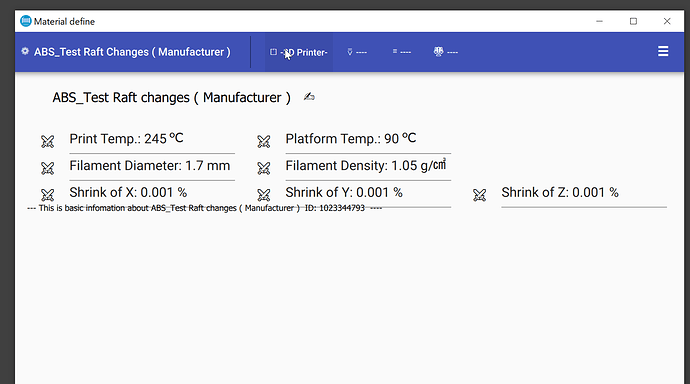Viewport: 690px width, 384px height.
Task: Click the icon beside Filament Diameter
Action: [48, 168]
